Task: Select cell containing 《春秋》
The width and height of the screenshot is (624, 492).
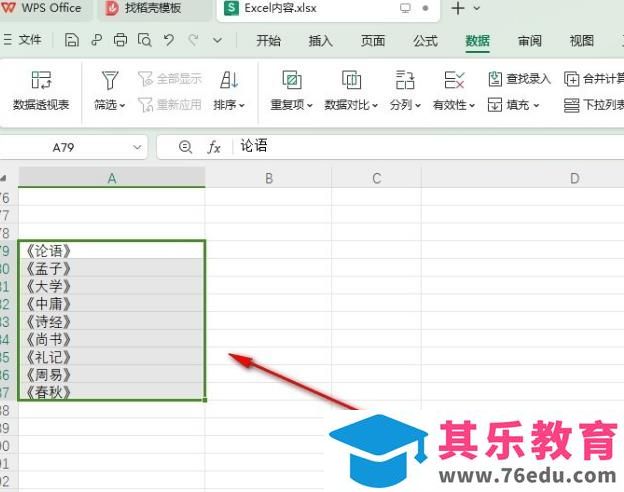Action: (x=112, y=392)
